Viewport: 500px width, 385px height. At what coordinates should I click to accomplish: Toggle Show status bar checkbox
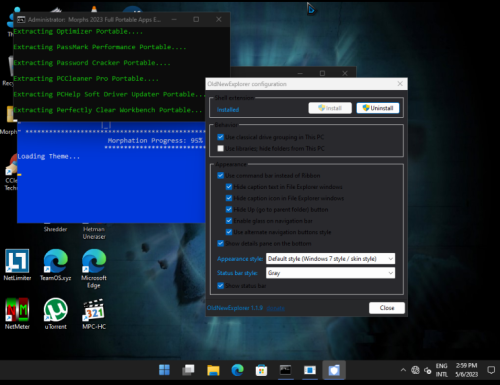click(x=220, y=286)
